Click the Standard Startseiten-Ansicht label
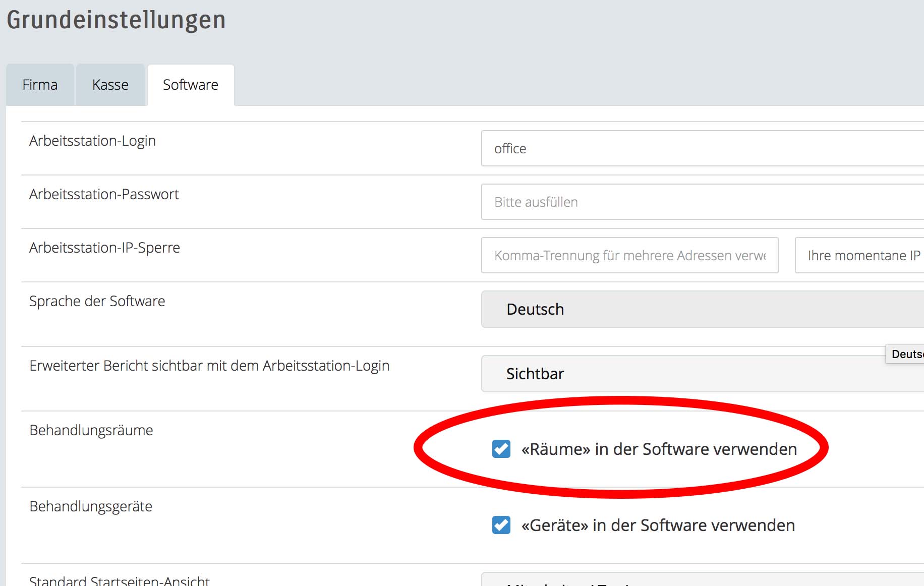924x586 pixels. click(120, 580)
